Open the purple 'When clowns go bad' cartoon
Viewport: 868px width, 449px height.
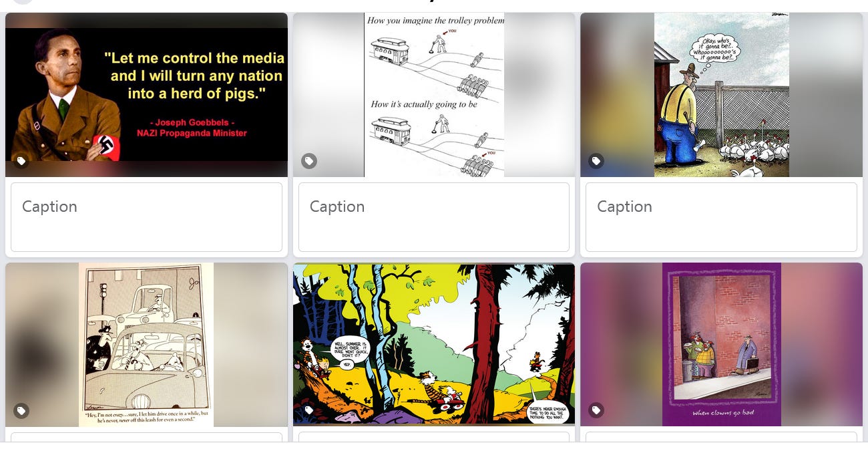(x=721, y=345)
